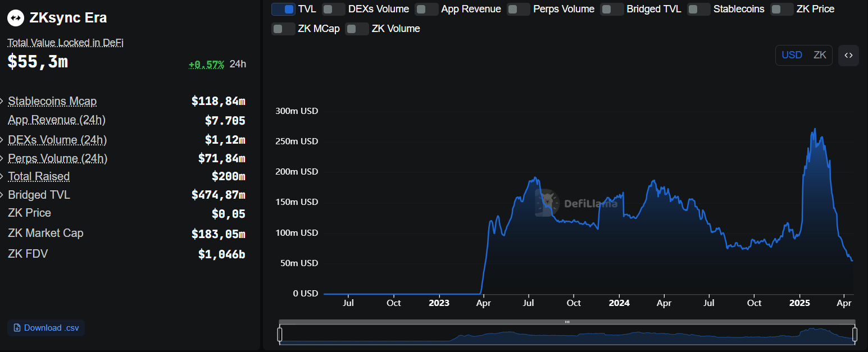Click the right handle of range selector
868x352 pixels.
pos(855,335)
